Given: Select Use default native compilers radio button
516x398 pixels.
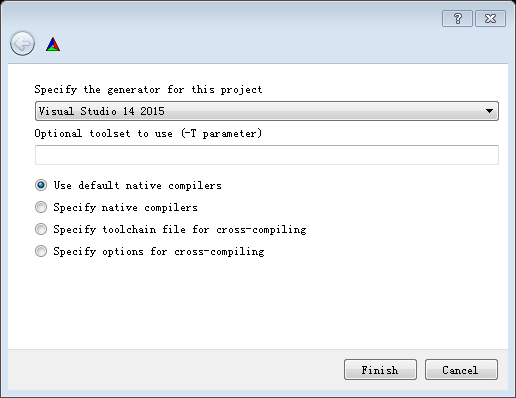Looking at the screenshot, I should (41, 185).
